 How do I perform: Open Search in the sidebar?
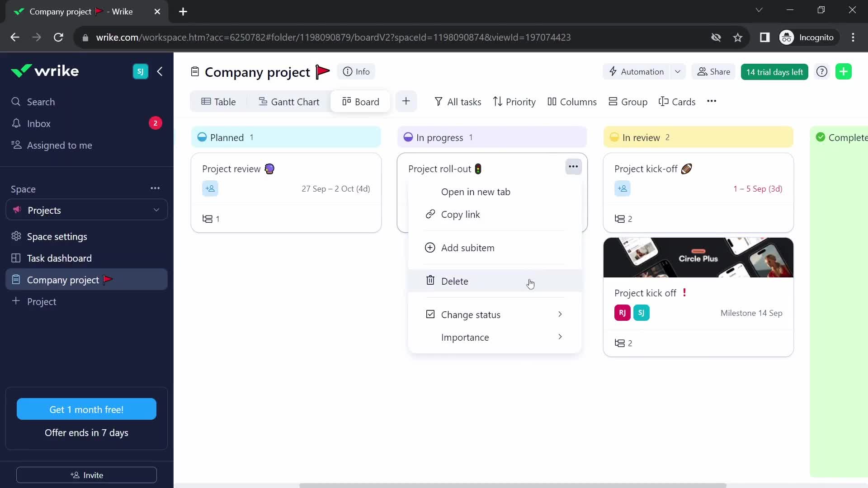[86, 102]
